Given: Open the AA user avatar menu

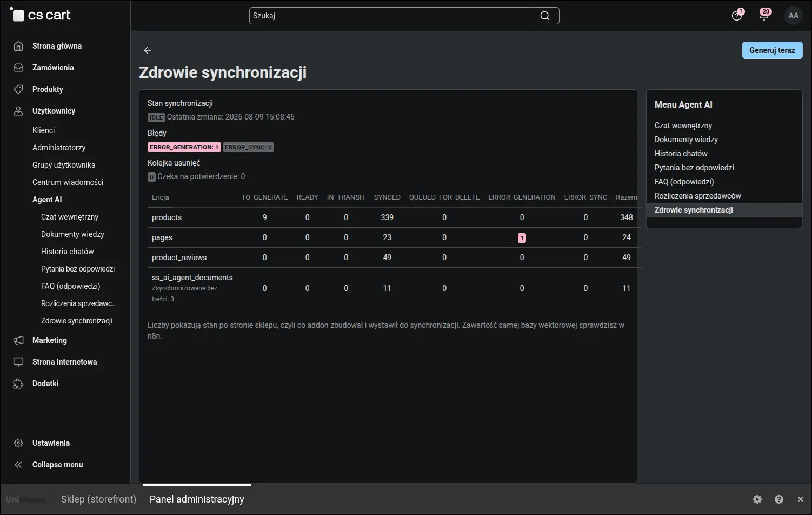Looking at the screenshot, I should point(793,16).
